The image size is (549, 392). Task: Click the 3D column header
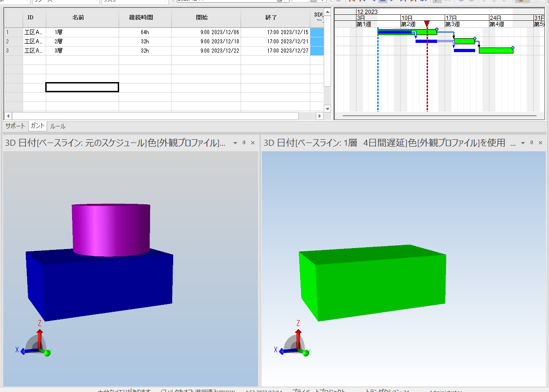point(317,18)
